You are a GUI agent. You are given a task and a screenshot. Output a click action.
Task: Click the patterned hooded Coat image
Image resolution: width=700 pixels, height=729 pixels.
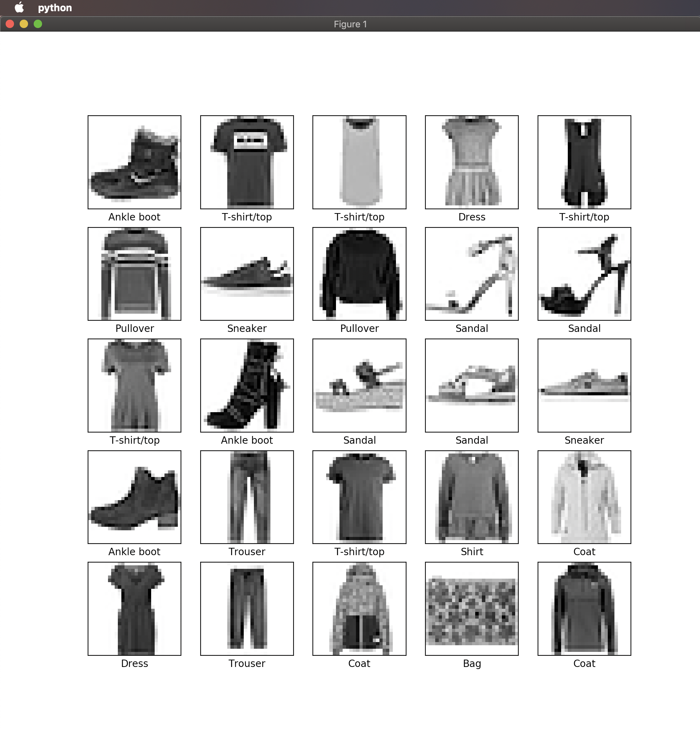[x=359, y=608]
